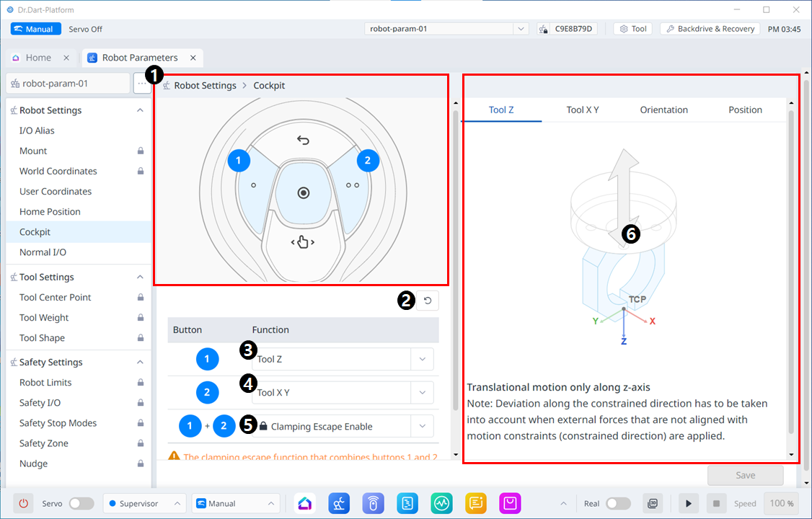
Task: Open the Home app icon in bottom dock
Action: coord(304,503)
